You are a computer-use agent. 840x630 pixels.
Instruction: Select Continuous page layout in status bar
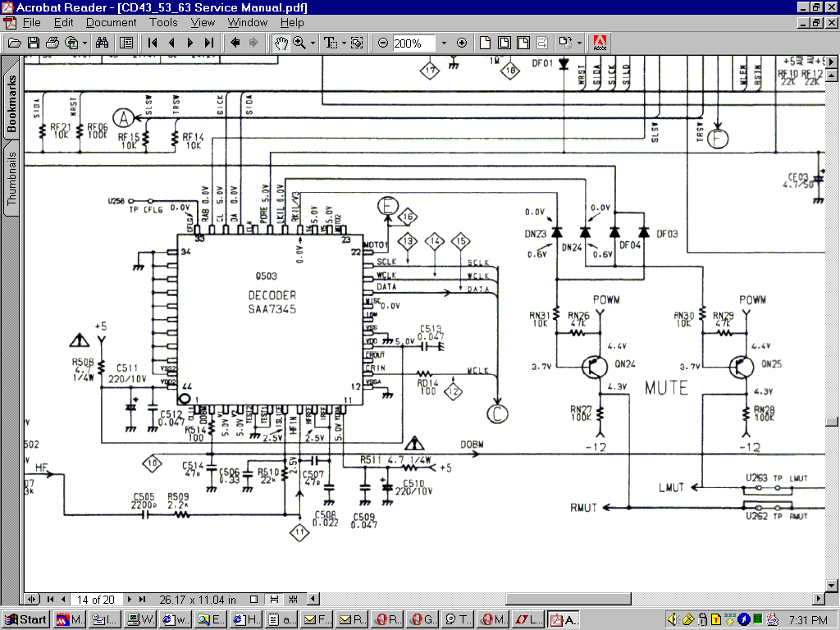pyautogui.click(x=274, y=600)
